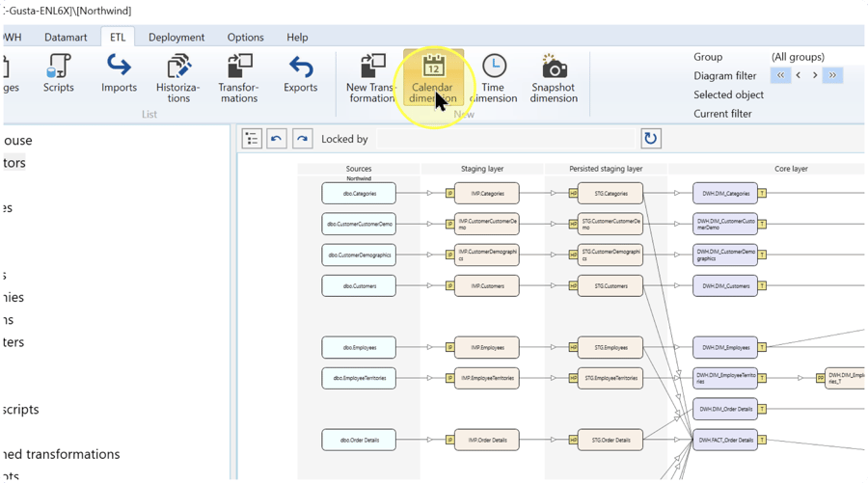Undo the last diagram action
The image size is (868, 483).
pyautogui.click(x=277, y=138)
